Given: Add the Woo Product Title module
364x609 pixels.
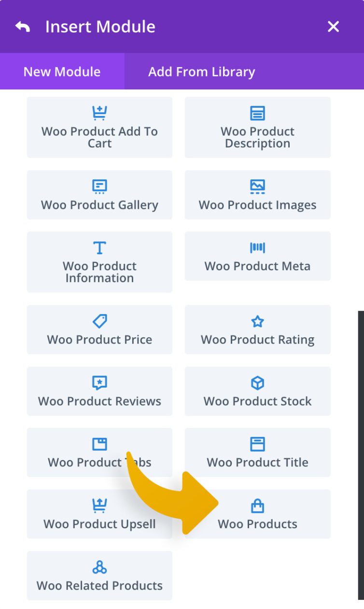Looking at the screenshot, I should [x=257, y=452].
